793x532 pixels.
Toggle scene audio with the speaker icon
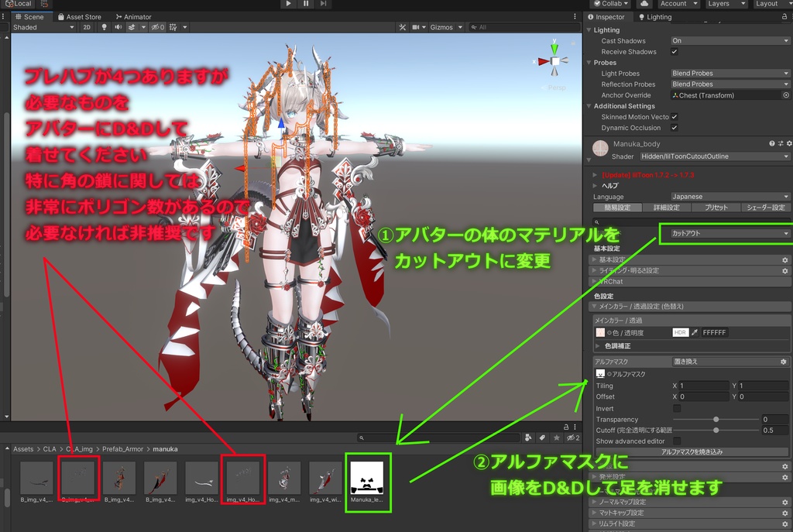pyautogui.click(x=119, y=27)
